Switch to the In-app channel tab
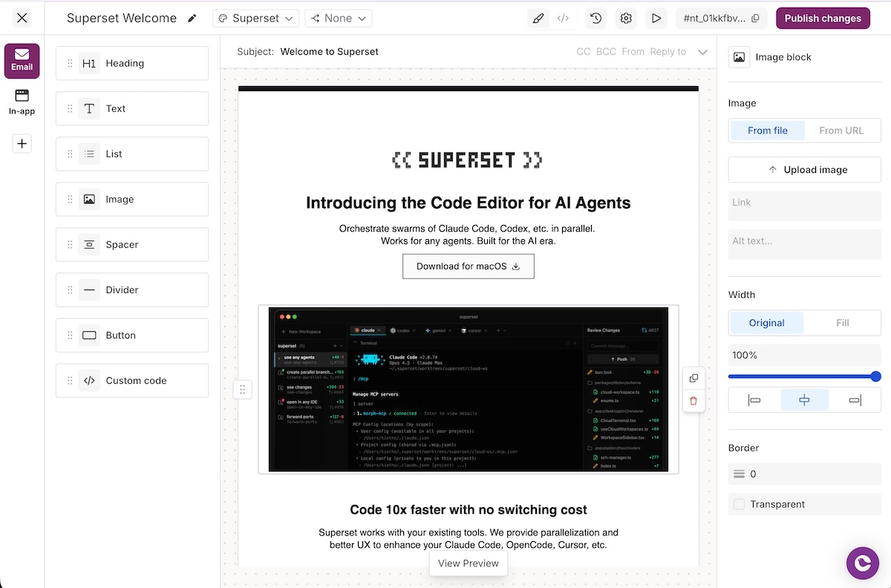 22,100
